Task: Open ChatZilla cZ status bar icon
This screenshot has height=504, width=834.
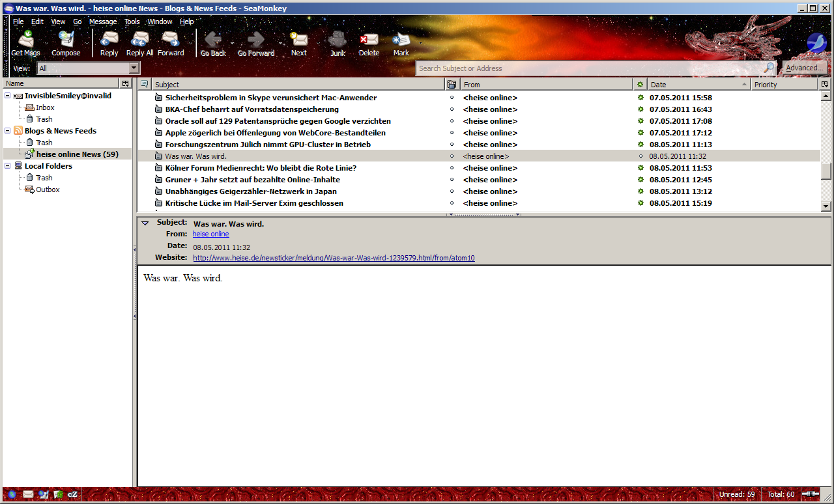Action: [72, 494]
